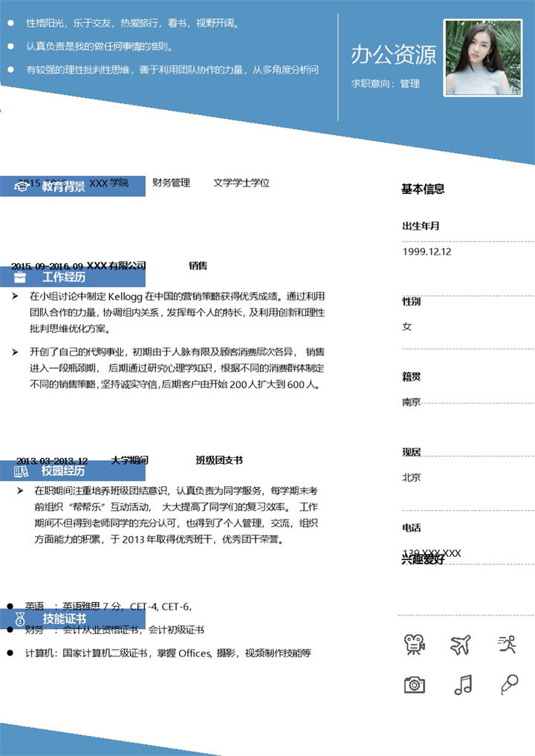Click the 现居 label
This screenshot has height=756, width=535.
pos(411,452)
